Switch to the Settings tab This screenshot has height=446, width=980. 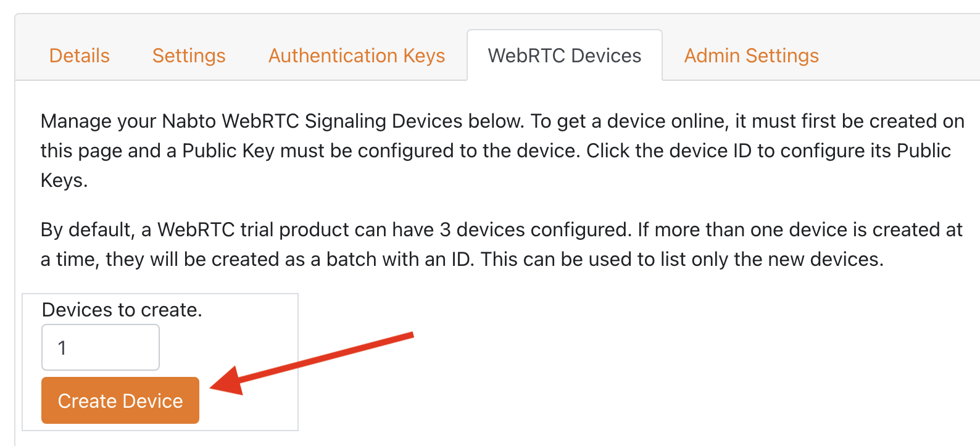click(x=189, y=56)
